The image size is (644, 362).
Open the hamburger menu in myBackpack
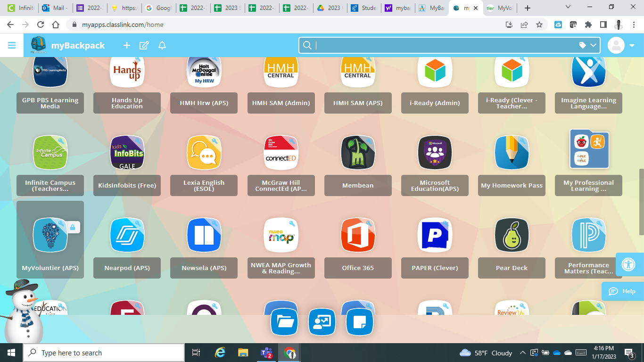12,45
